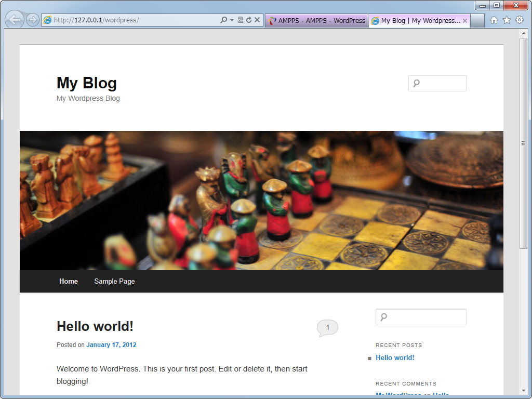Open the address bar autocomplete dropdown arrow

tap(232, 20)
